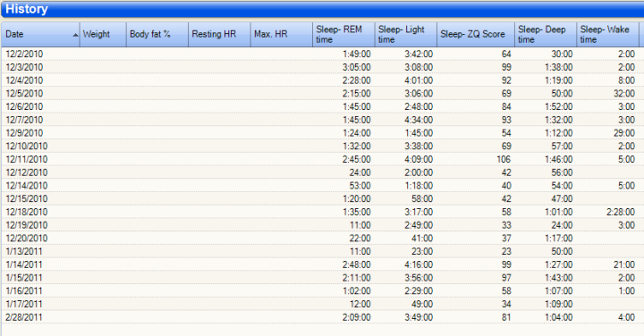Click light time 4:16:00 on 1/14/2011
Viewport: 644px width, 336px height.
pos(419,265)
